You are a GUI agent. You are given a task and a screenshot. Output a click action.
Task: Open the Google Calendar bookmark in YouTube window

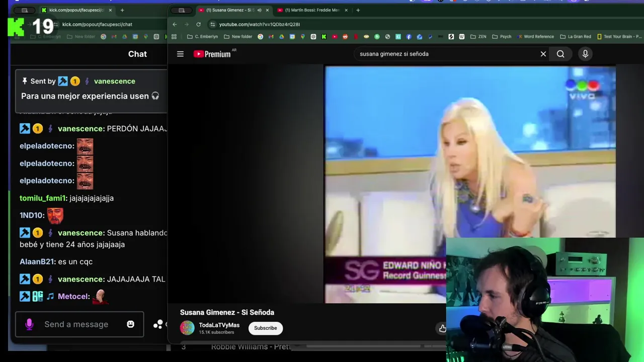(292, 36)
